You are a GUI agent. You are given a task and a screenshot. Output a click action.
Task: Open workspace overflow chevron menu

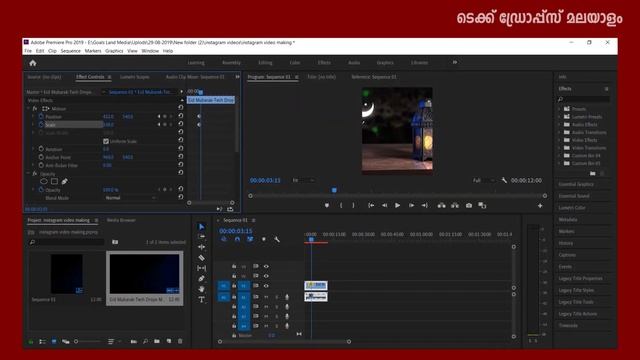(x=455, y=62)
